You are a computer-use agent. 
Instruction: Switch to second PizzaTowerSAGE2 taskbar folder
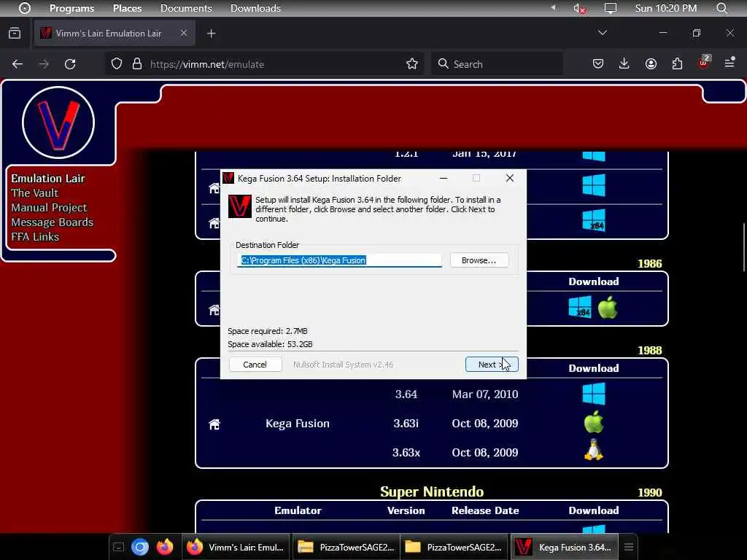coord(454,547)
